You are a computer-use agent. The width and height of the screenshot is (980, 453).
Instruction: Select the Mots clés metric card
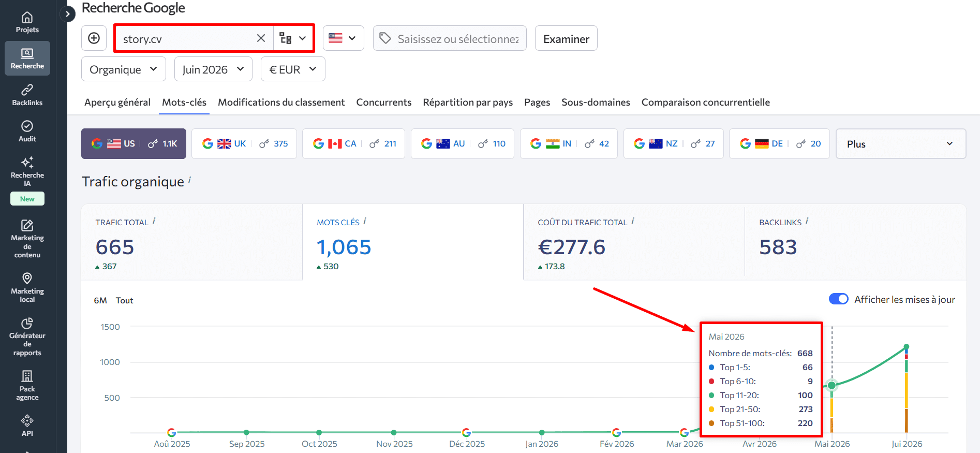(413, 242)
